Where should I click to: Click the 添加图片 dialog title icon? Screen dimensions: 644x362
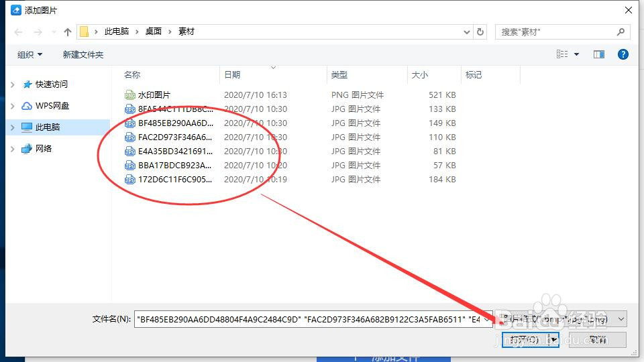pos(15,10)
